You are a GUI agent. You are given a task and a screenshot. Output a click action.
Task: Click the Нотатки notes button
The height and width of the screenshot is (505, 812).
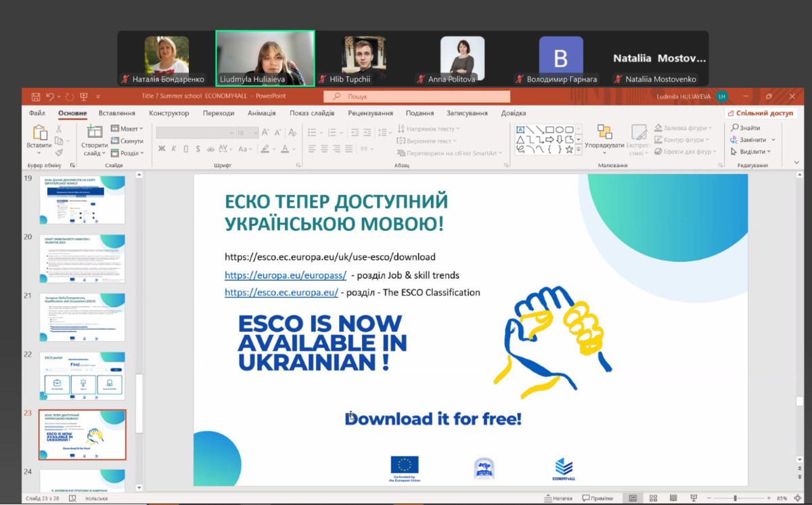click(558, 498)
